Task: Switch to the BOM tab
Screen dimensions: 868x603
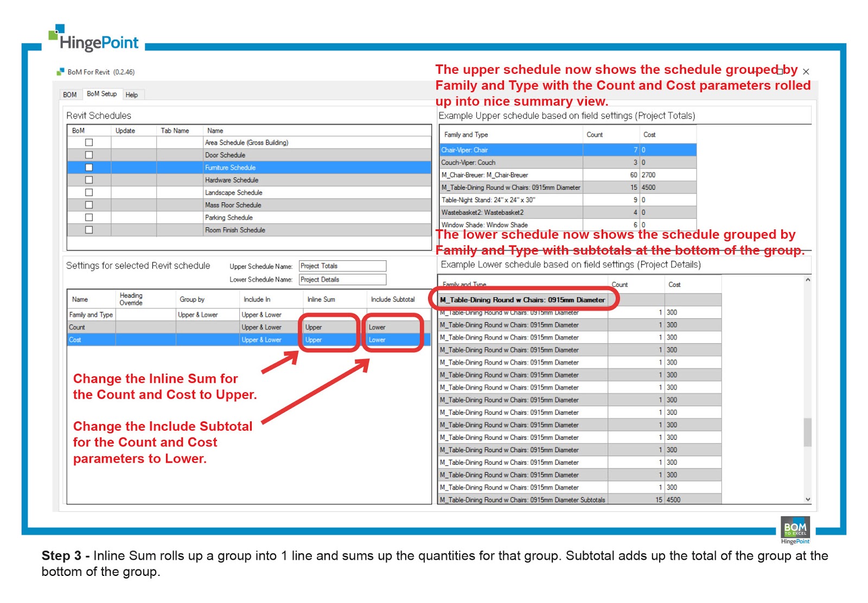Action: click(70, 94)
